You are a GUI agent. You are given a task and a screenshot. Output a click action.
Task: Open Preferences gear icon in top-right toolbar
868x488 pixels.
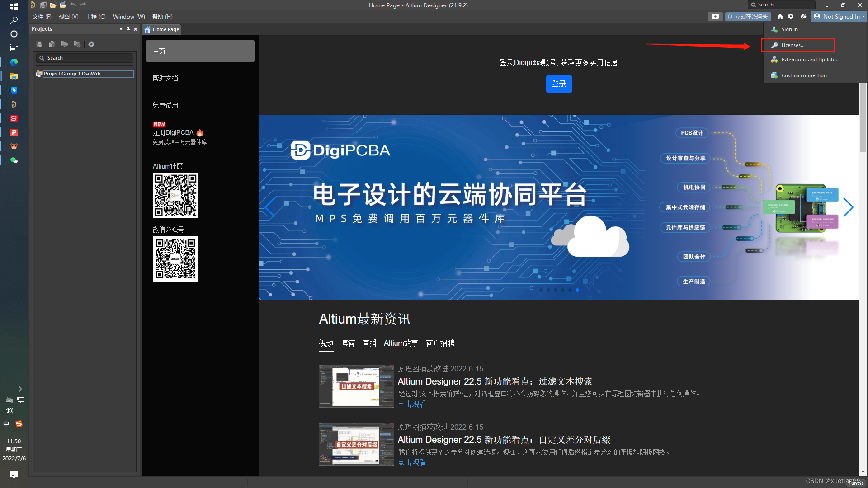791,16
